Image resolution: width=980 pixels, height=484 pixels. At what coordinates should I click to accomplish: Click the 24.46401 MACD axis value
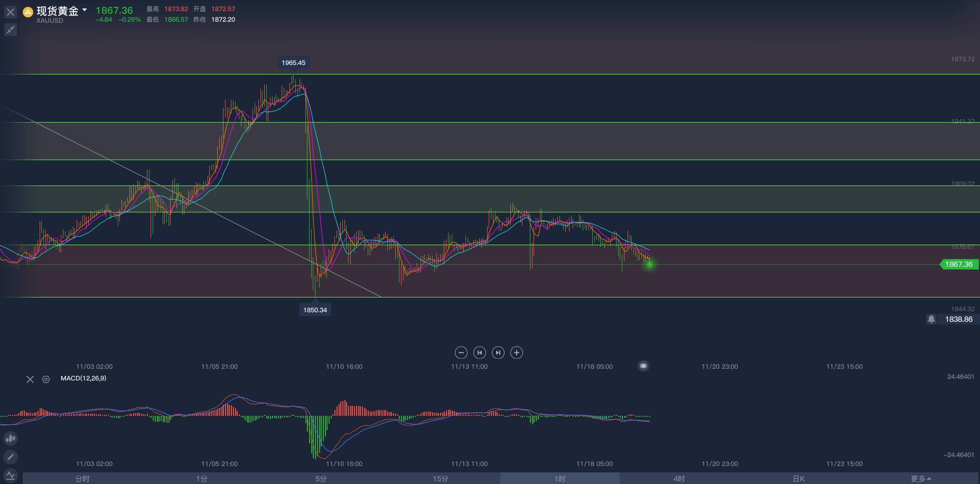pyautogui.click(x=960, y=377)
